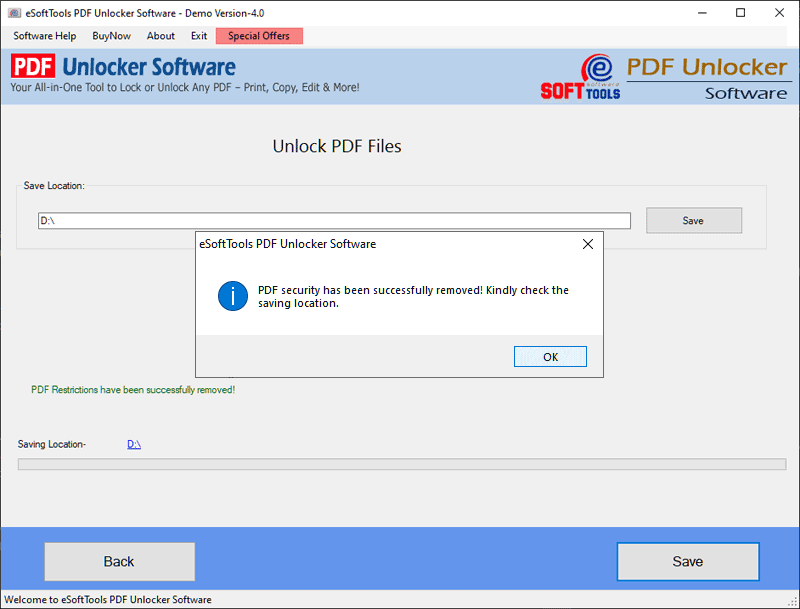Select Exit from the menu bar
This screenshot has width=800, height=609.
(x=198, y=35)
